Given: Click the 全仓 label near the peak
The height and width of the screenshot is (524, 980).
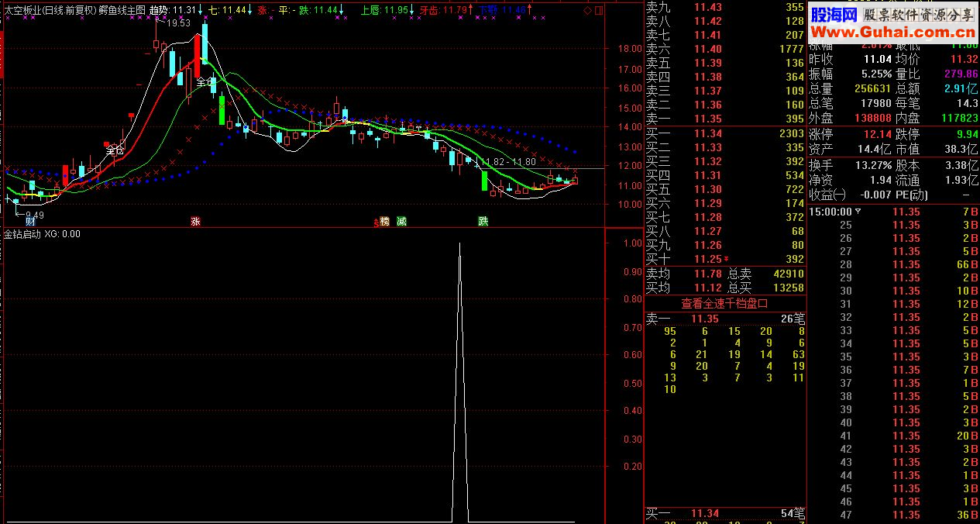Looking at the screenshot, I should click(206, 81).
